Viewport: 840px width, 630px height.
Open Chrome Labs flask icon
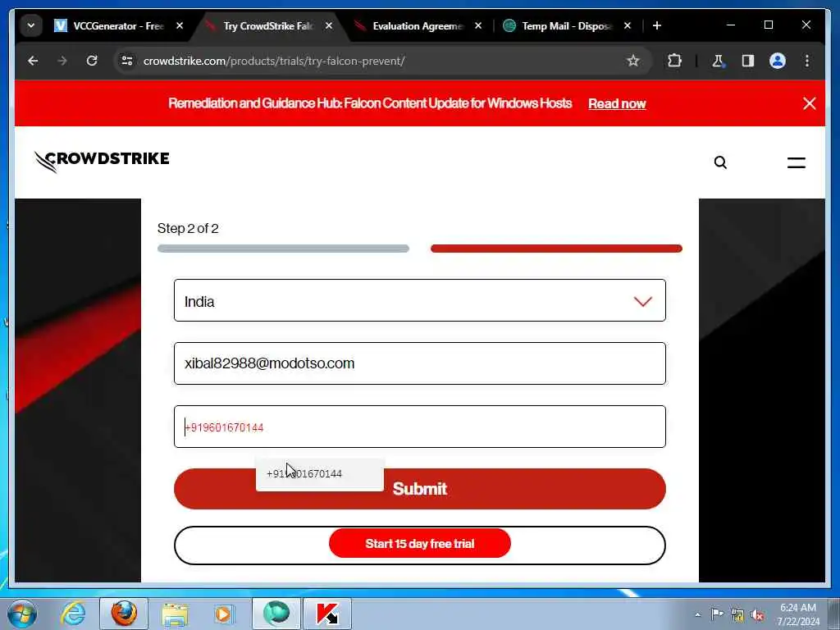718,61
